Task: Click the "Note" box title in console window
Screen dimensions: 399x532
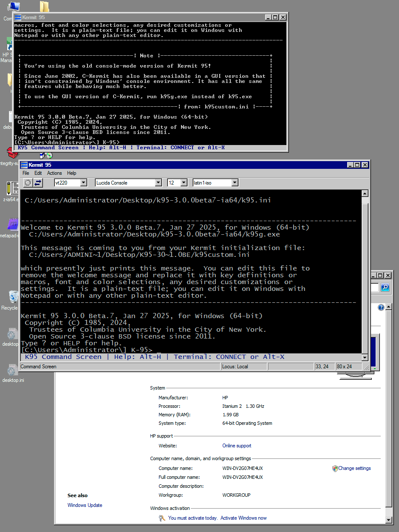Action: point(147,56)
